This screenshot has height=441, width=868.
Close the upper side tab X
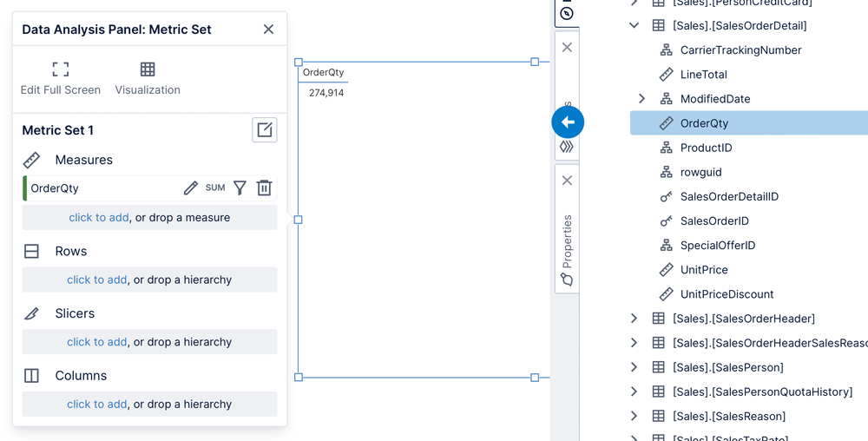[567, 48]
